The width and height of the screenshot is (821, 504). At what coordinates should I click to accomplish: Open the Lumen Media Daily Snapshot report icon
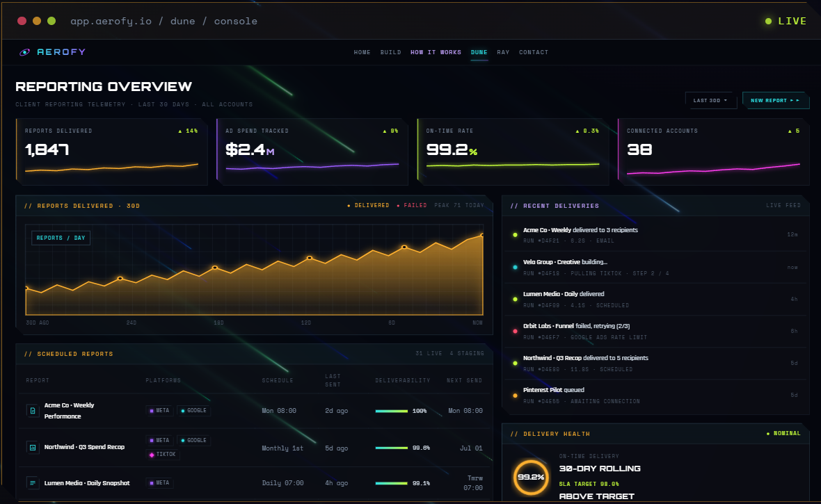click(x=33, y=483)
